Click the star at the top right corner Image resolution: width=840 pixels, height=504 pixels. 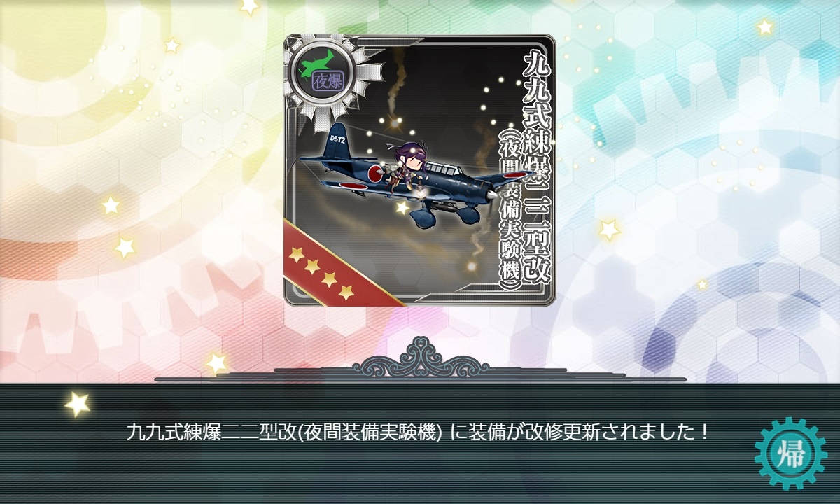point(765,27)
